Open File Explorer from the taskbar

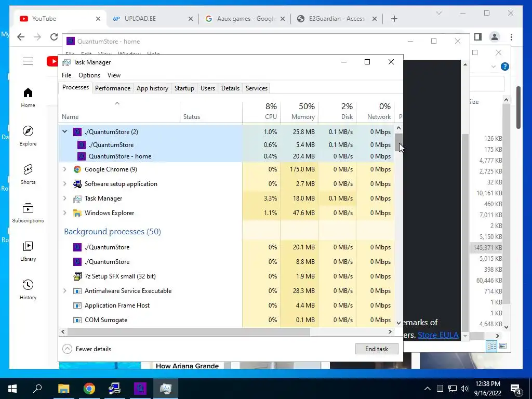tap(63, 389)
